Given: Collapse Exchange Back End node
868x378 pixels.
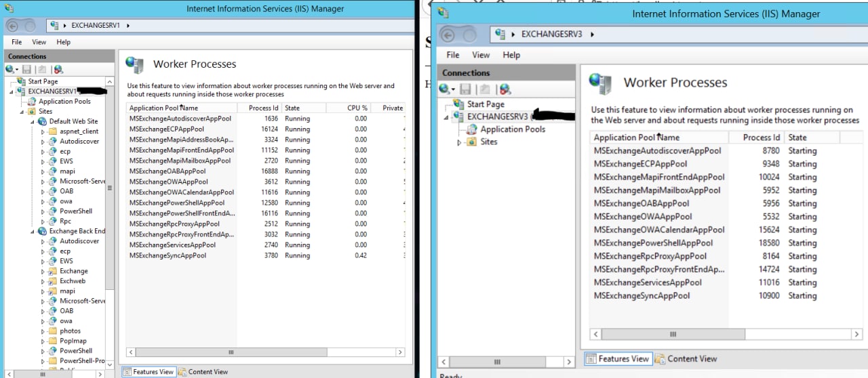Looking at the screenshot, I should 33,231.
